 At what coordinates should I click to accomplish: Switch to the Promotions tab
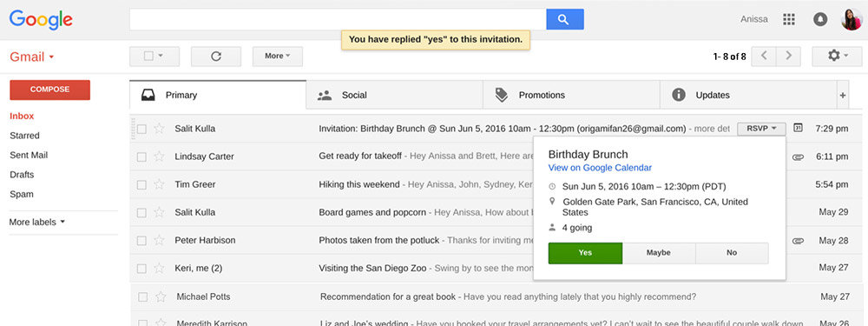571,96
